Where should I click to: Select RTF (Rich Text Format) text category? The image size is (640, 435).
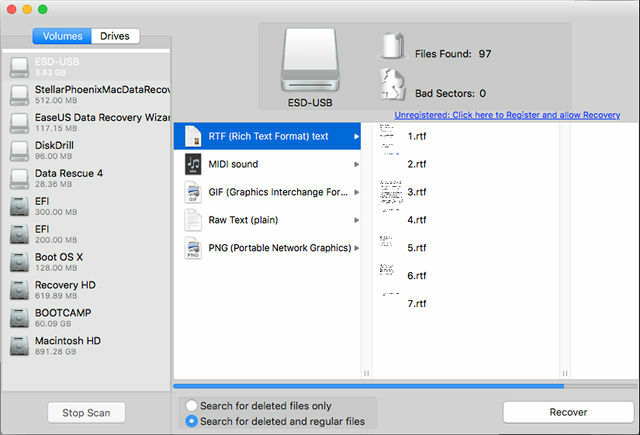pos(267,136)
